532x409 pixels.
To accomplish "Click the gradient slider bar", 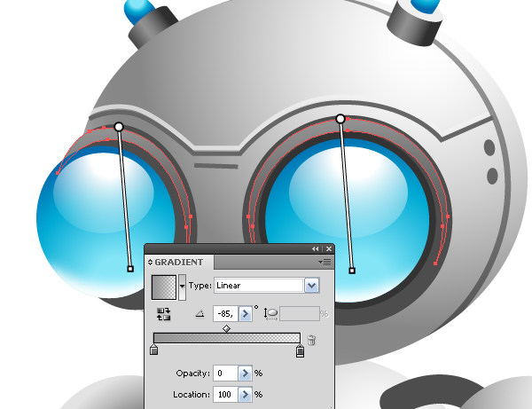I will coord(227,338).
